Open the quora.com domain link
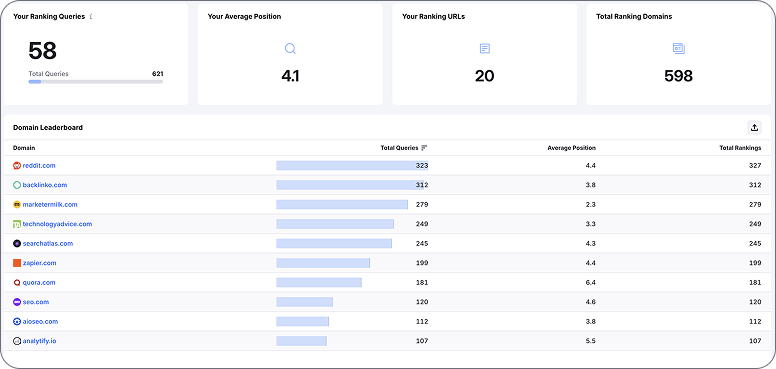 click(39, 282)
